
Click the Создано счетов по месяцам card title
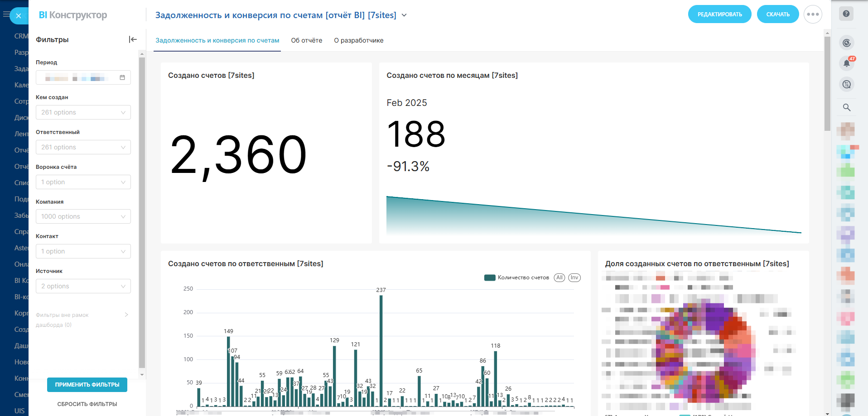(x=452, y=75)
